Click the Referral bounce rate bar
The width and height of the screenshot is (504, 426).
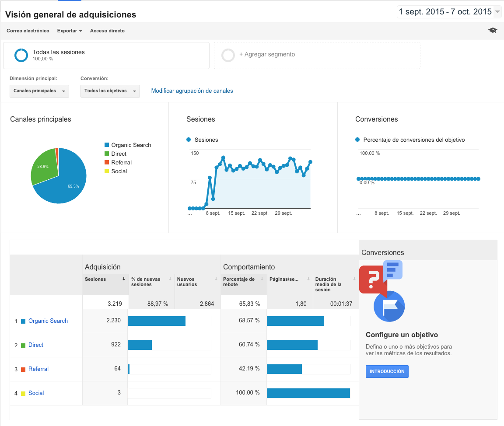[x=284, y=369]
